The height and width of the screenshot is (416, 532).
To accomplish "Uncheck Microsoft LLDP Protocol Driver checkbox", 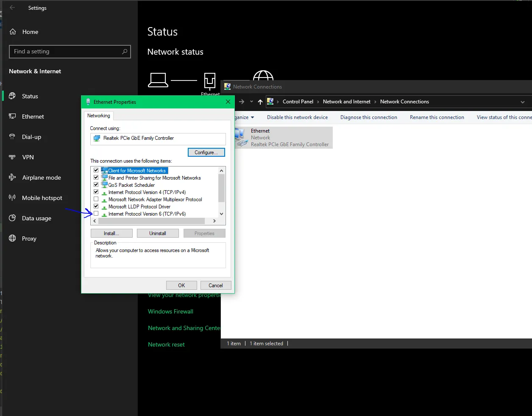I will tap(96, 206).
